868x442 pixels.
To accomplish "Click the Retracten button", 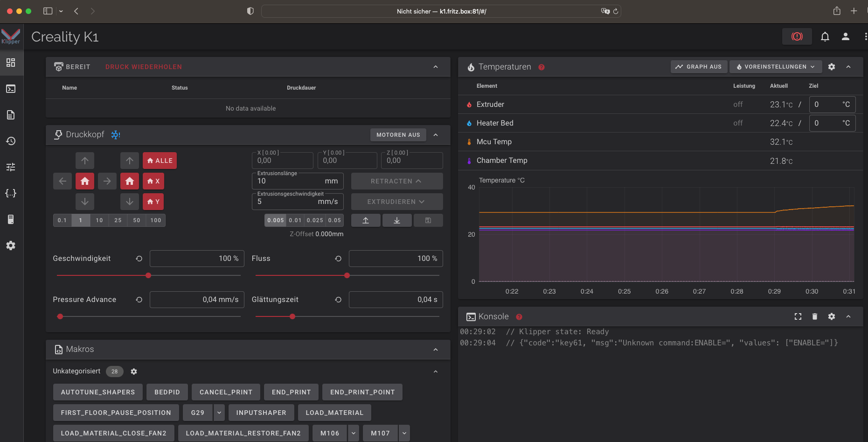I will point(397,181).
